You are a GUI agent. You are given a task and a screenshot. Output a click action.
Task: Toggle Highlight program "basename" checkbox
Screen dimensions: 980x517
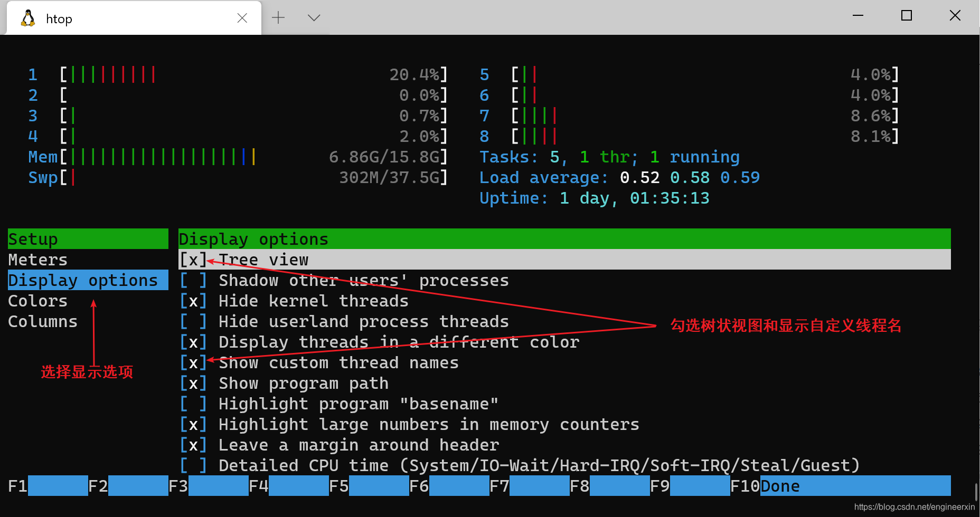(x=193, y=404)
